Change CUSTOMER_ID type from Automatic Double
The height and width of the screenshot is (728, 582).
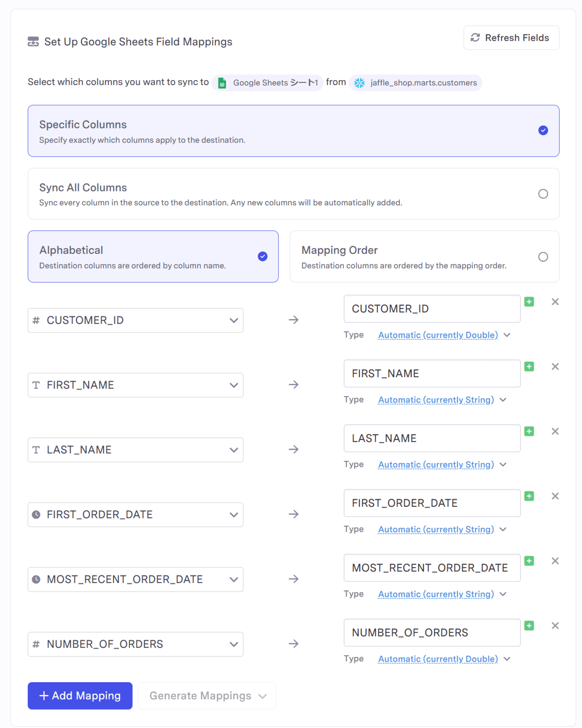(x=444, y=335)
